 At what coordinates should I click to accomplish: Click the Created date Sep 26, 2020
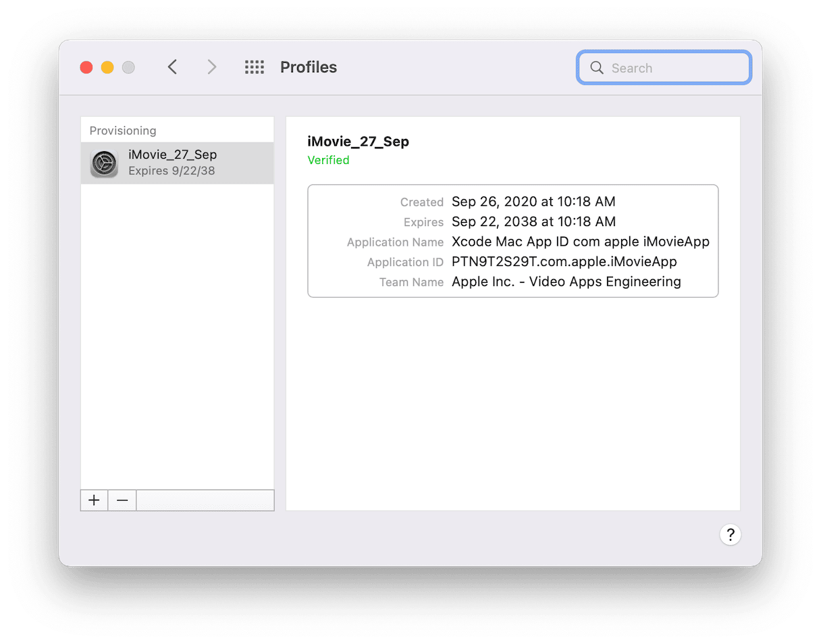(533, 202)
